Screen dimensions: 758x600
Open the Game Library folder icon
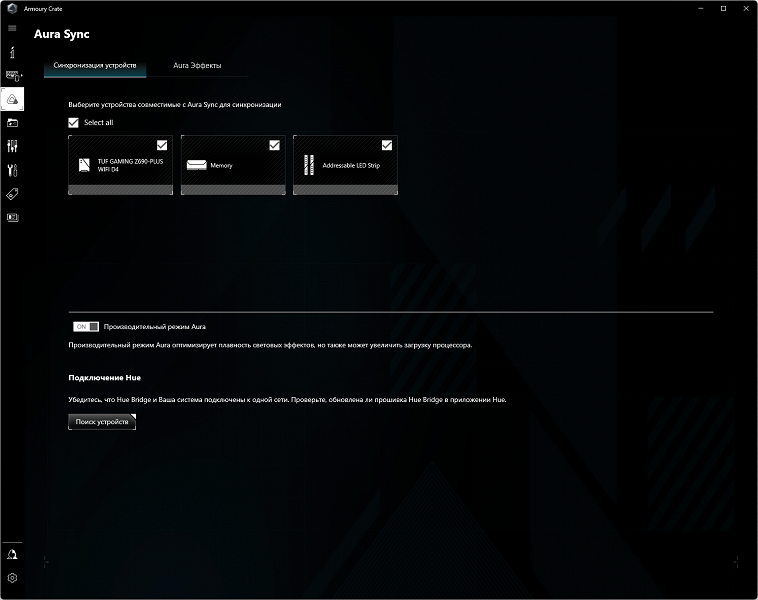(13, 123)
